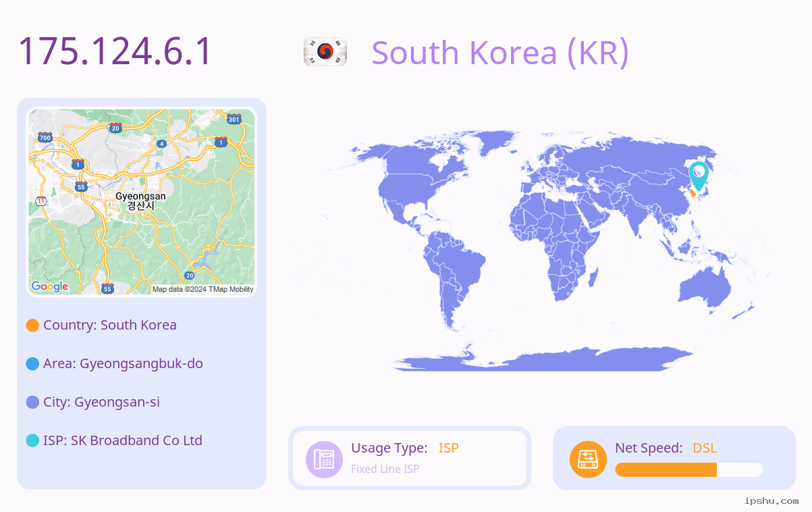Open the Gyeongsan map thumbnail
Image resolution: width=812 pixels, height=512 pixels.
coord(142,202)
